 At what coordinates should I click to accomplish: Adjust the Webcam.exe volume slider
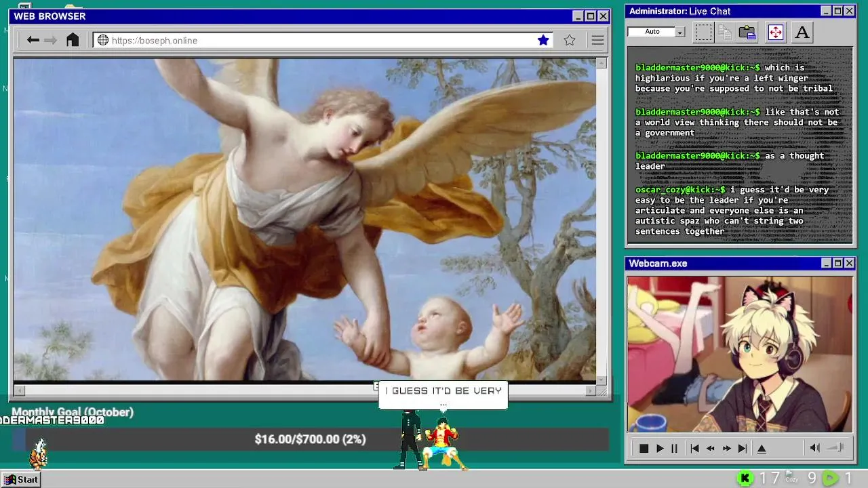tap(836, 447)
